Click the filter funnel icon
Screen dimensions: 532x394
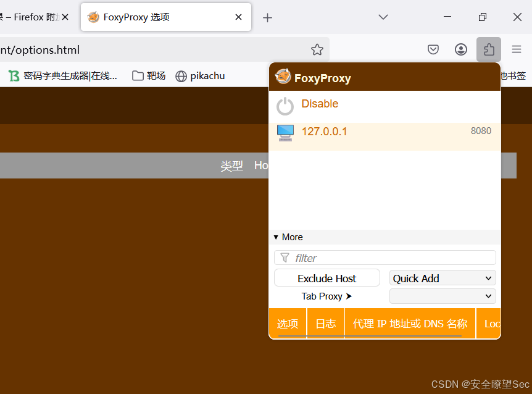point(285,258)
